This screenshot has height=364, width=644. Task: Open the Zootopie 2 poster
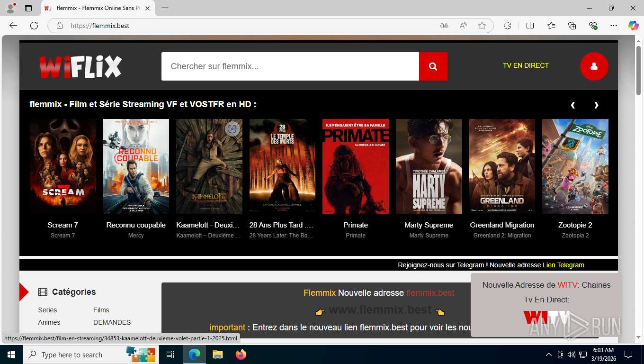575,166
